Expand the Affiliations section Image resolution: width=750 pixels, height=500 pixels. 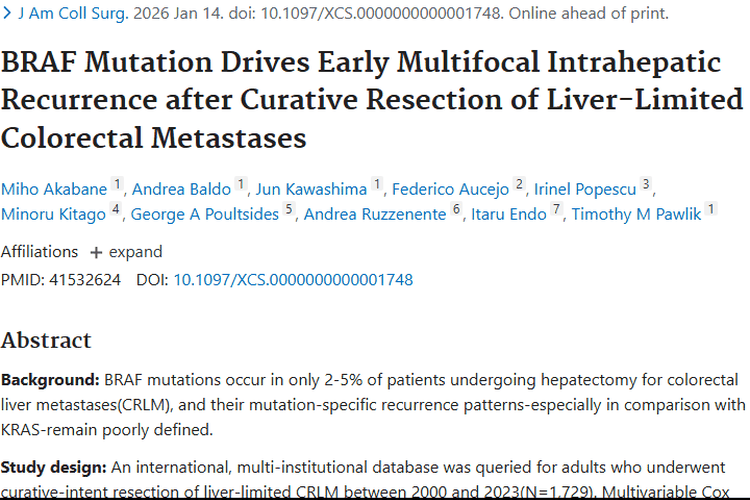[x=135, y=251]
